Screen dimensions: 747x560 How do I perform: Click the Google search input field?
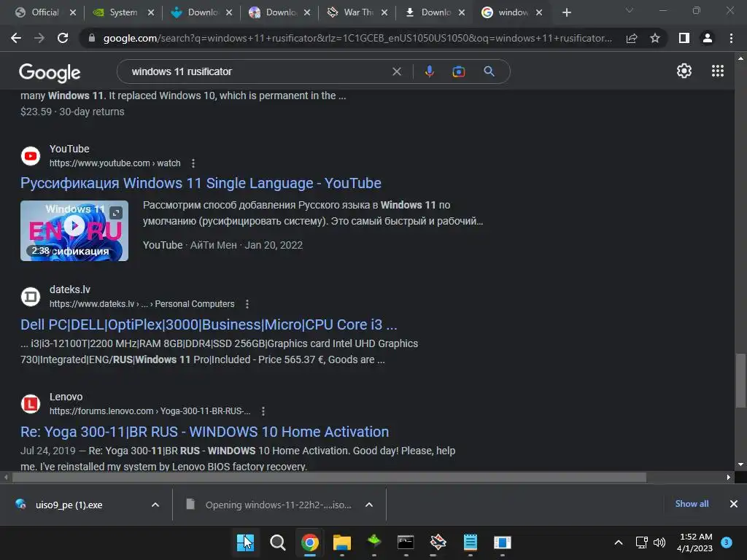[258, 71]
